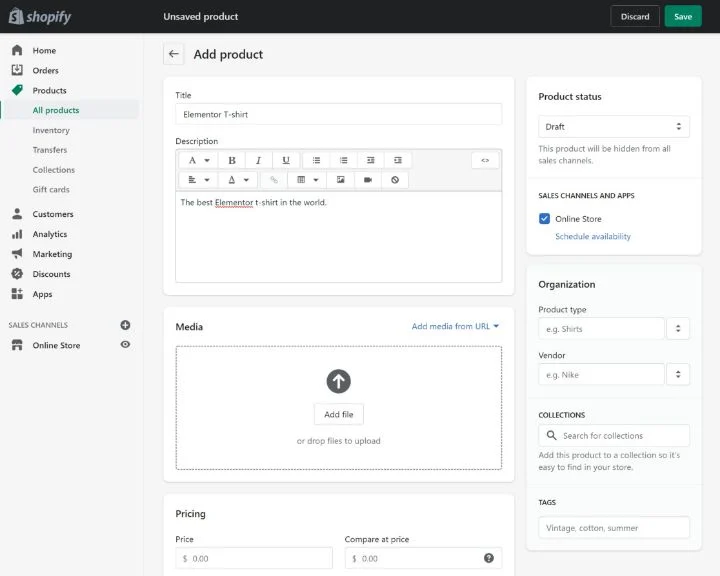720x576 pixels.
Task: Expand Add media from URL dropdown
Action: click(x=455, y=326)
